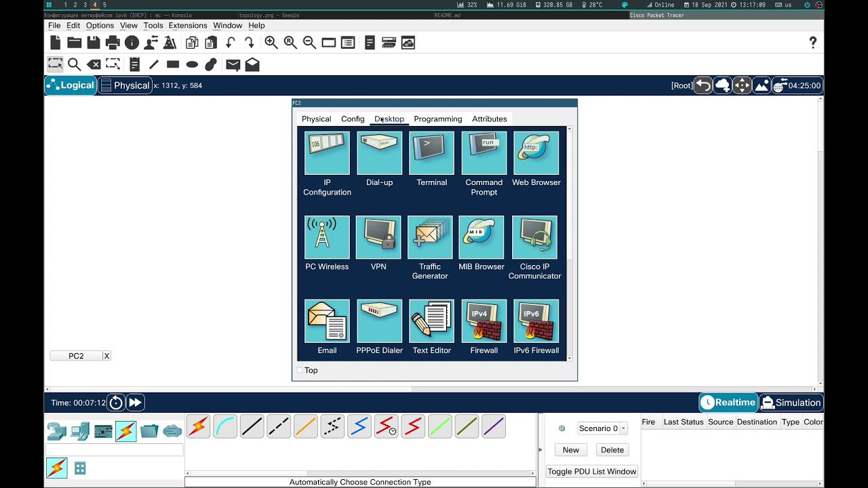Click the Save floppy disk icon

click(94, 43)
